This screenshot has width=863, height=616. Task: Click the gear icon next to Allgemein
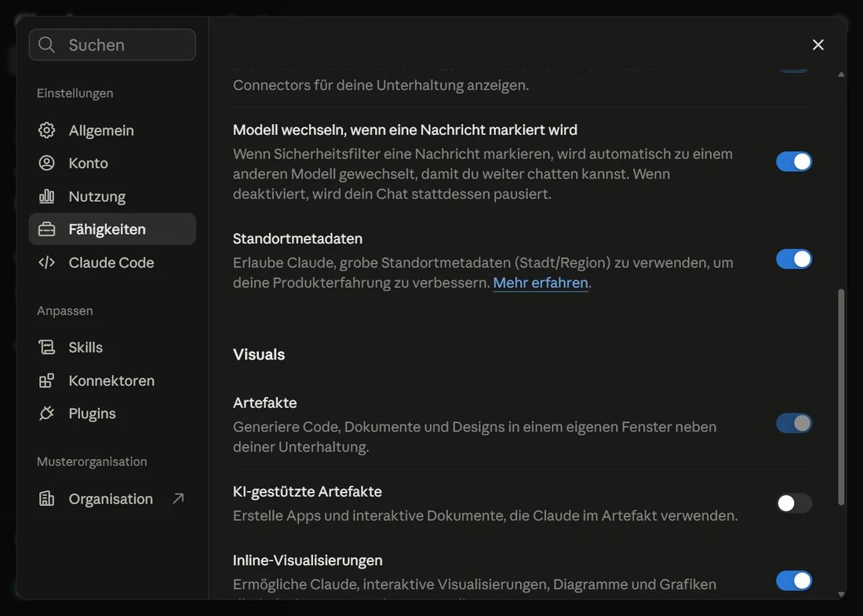click(x=47, y=130)
